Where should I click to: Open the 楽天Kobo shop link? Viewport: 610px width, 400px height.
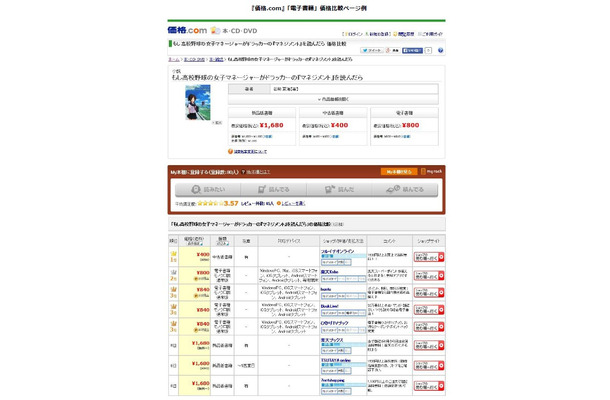pyautogui.click(x=329, y=272)
